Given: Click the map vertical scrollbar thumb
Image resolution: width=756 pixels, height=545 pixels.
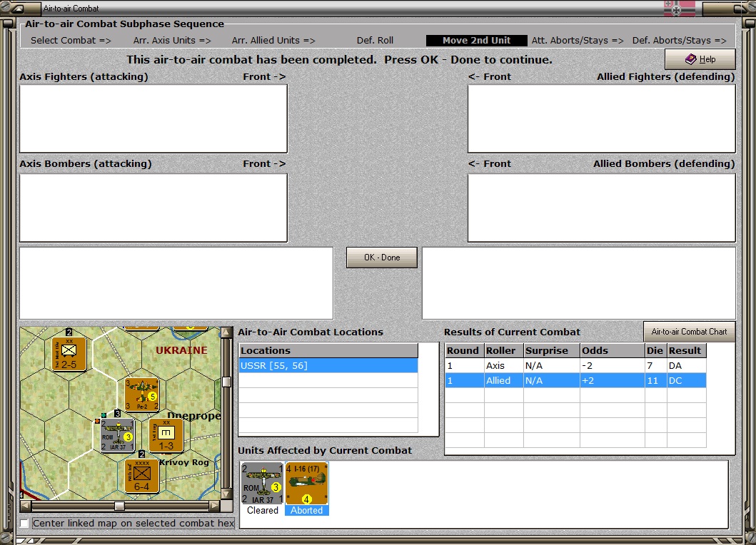Looking at the screenshot, I should (x=226, y=382).
